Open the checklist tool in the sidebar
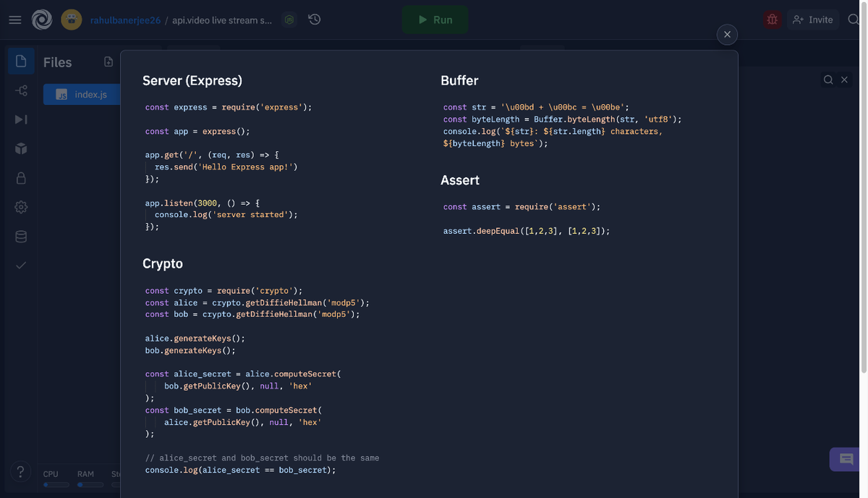This screenshot has width=868, height=498. 20,264
